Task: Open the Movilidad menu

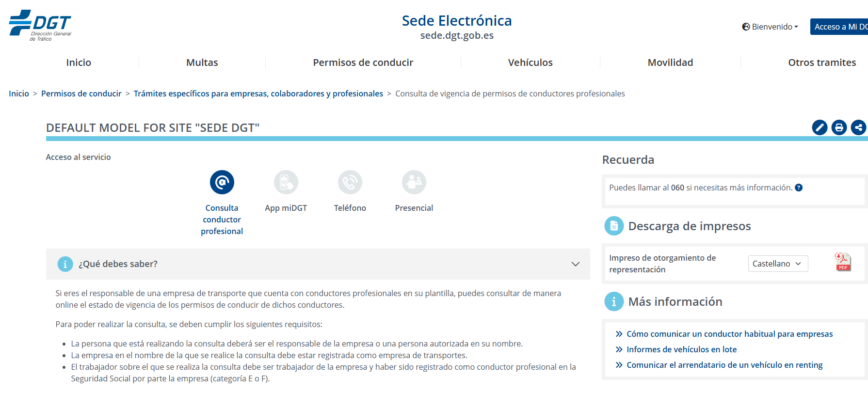Action: (x=670, y=63)
